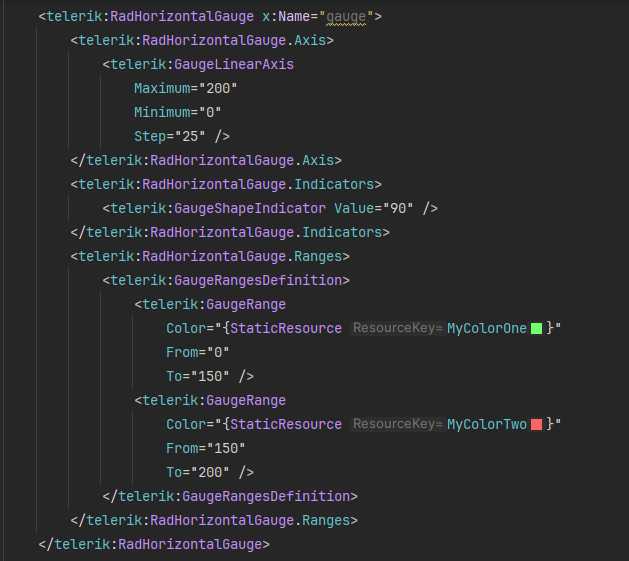Screen dimensions: 629x561
Task: Click the ResourceKey= hint before MyColorTwo
Action: pos(398,424)
